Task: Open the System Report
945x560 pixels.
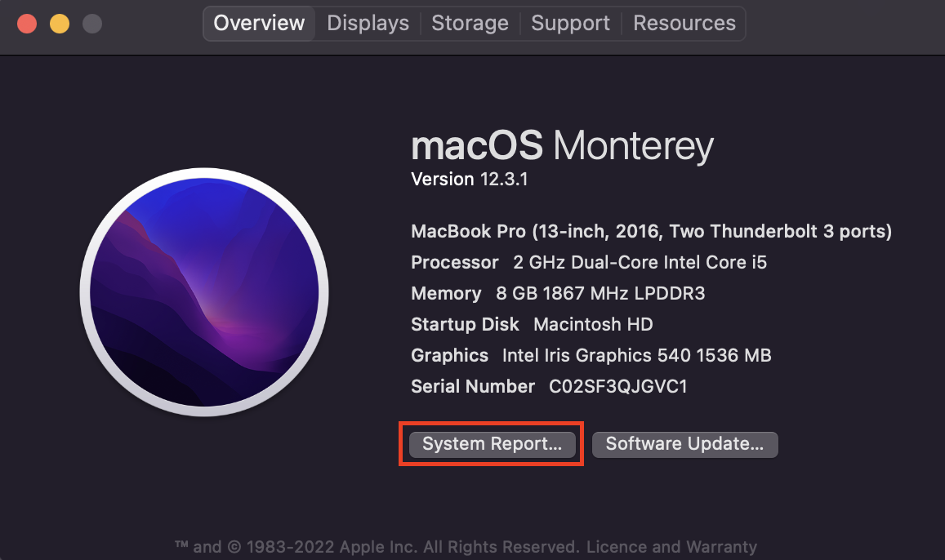Action: point(491,444)
